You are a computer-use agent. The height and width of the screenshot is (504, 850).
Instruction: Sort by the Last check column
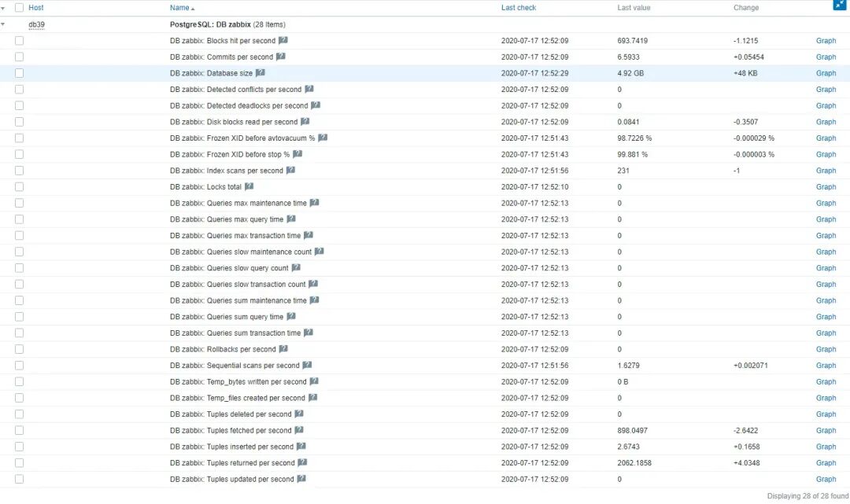point(518,8)
